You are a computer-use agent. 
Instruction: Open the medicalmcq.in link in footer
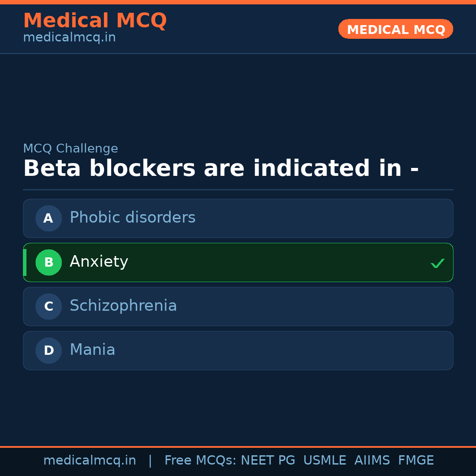[x=89, y=461]
